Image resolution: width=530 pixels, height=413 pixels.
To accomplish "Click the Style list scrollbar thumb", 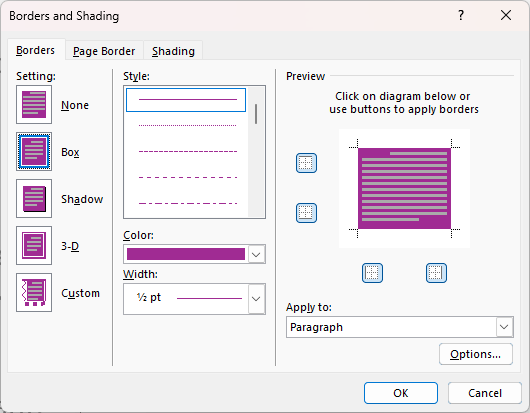I will (256, 114).
